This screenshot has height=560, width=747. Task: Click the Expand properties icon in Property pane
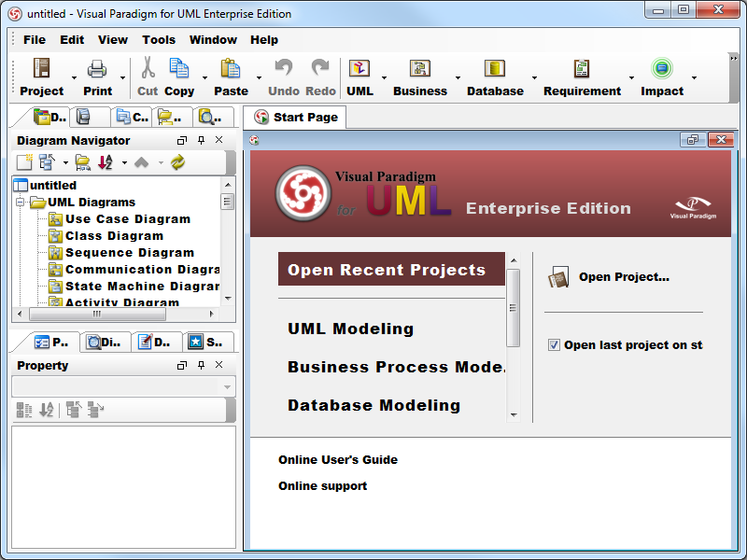pos(96,410)
